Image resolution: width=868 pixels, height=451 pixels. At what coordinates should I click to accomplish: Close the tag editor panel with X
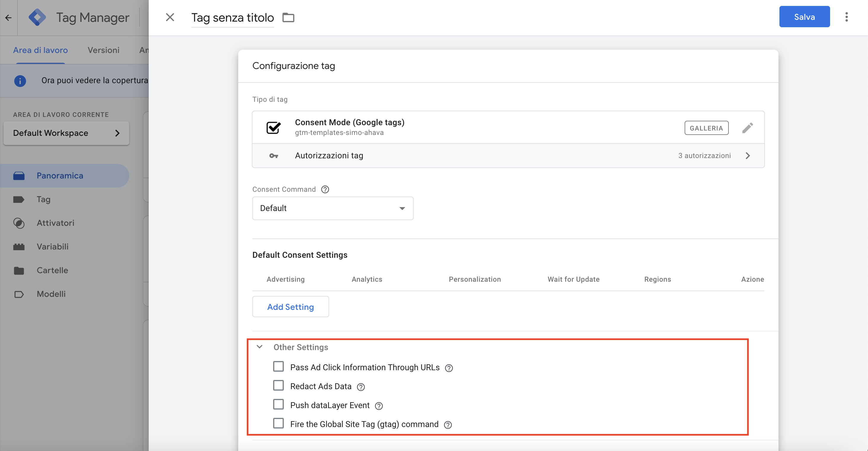[x=170, y=17]
